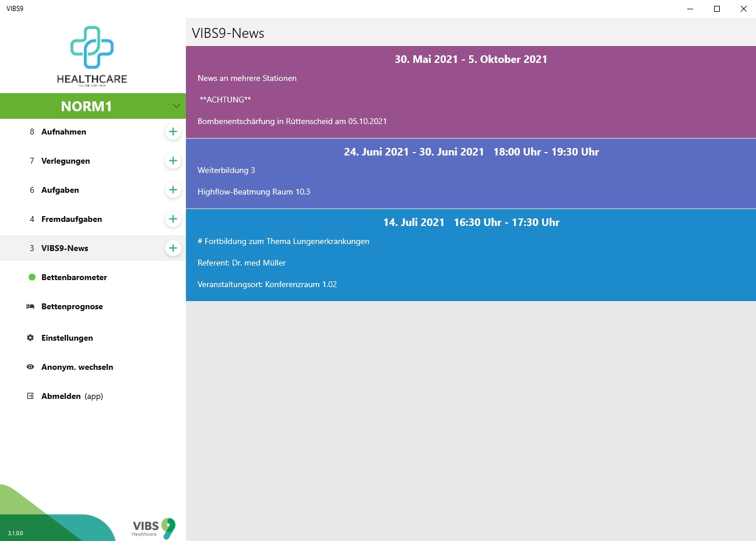The image size is (756, 541).
Task: Click the VIBS 9 Healthcare logo
Action: (154, 528)
